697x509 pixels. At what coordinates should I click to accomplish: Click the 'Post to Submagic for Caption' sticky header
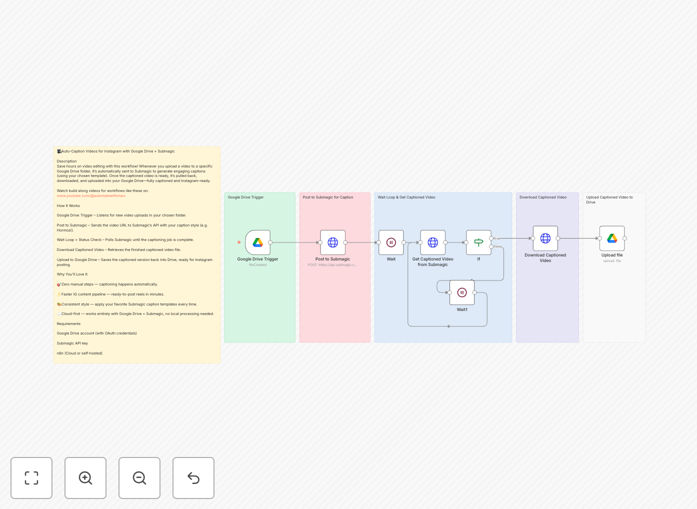pyautogui.click(x=328, y=197)
